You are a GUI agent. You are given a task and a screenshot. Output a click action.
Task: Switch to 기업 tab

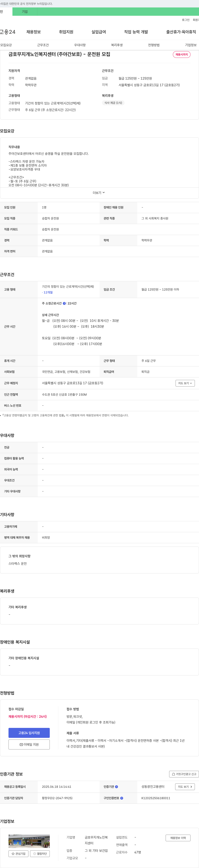(x=25, y=12)
